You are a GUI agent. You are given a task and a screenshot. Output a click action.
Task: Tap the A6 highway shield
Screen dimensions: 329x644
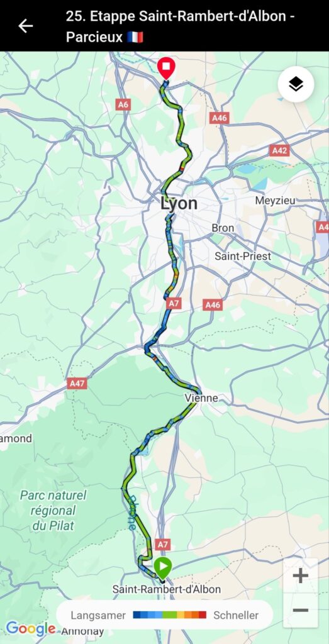tap(123, 104)
